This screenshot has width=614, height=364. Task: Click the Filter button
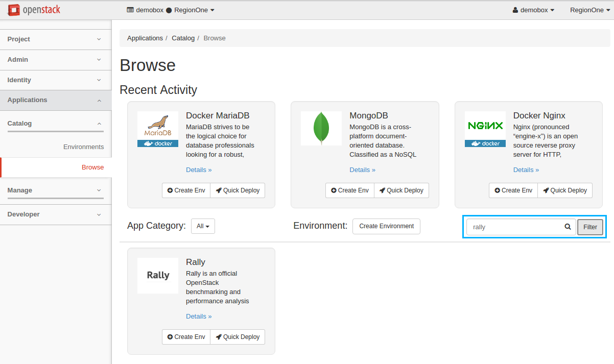click(590, 227)
